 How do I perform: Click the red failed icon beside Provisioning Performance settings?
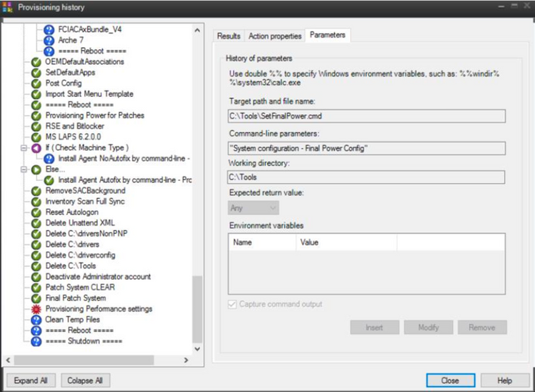point(36,309)
